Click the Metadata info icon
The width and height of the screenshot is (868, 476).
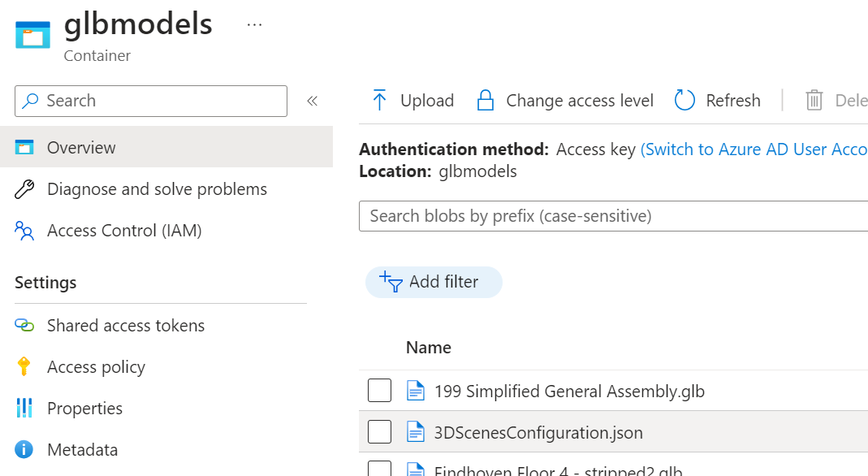24,450
